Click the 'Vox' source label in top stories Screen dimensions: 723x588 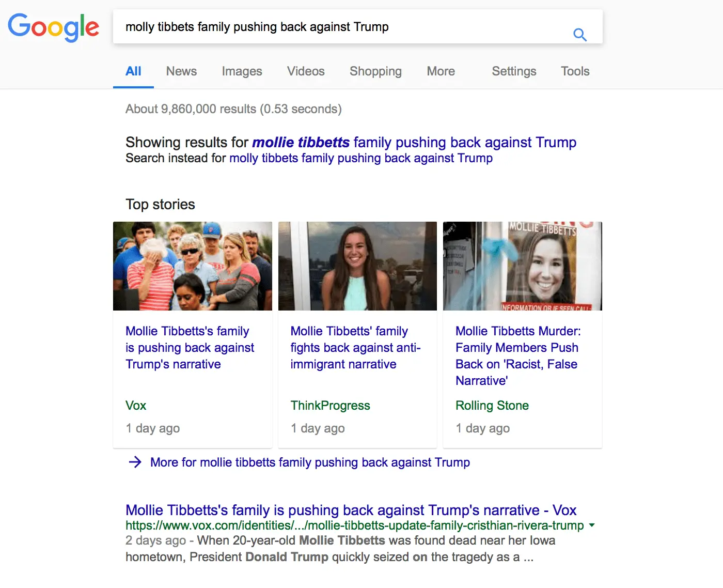pos(136,406)
